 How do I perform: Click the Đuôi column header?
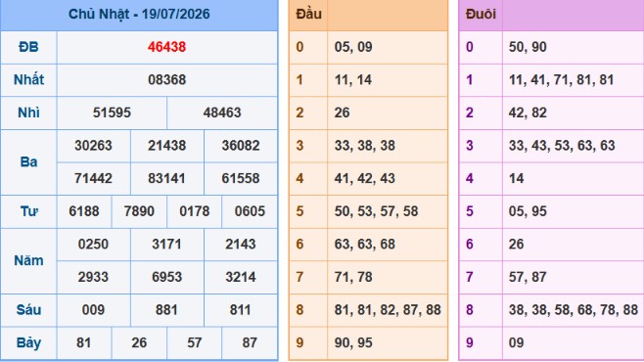481,14
